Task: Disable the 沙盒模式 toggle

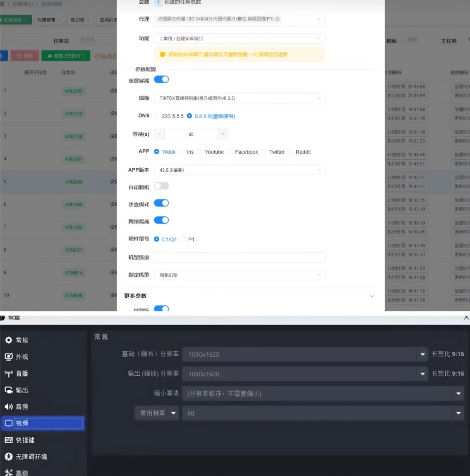Action: 161,203
